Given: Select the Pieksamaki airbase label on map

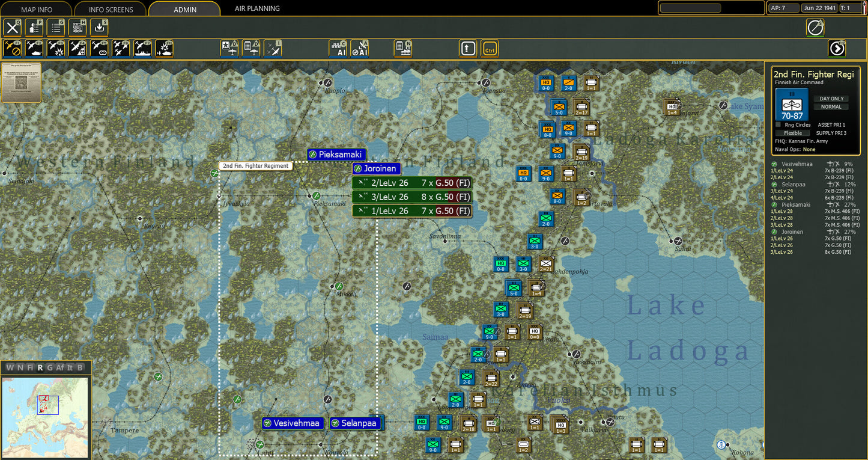Looking at the screenshot, I should click(336, 155).
